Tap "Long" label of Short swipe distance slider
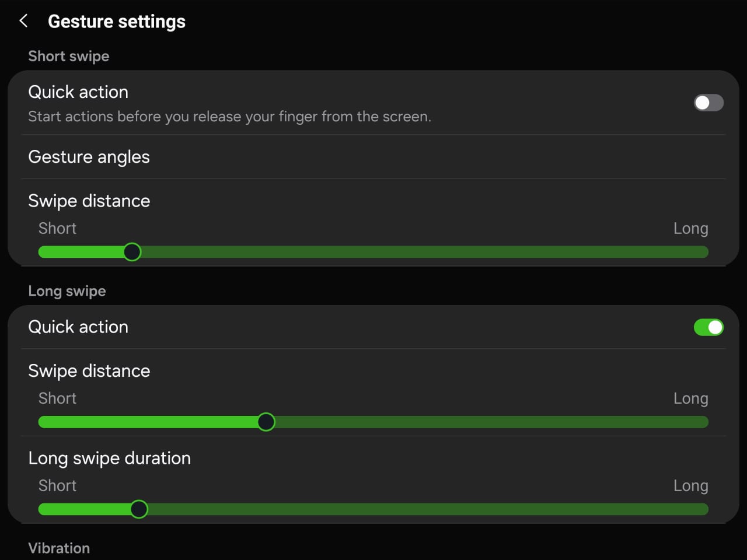Image resolution: width=747 pixels, height=560 pixels. [690, 229]
